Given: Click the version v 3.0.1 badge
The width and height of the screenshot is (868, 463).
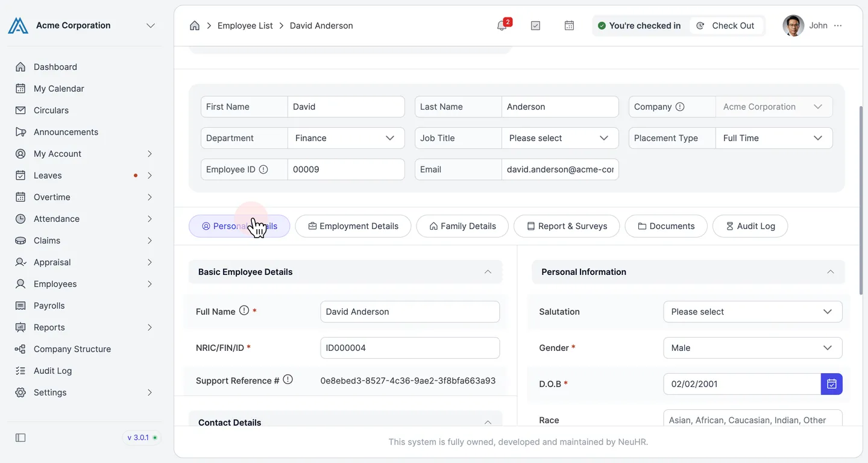Looking at the screenshot, I should pyautogui.click(x=142, y=438).
